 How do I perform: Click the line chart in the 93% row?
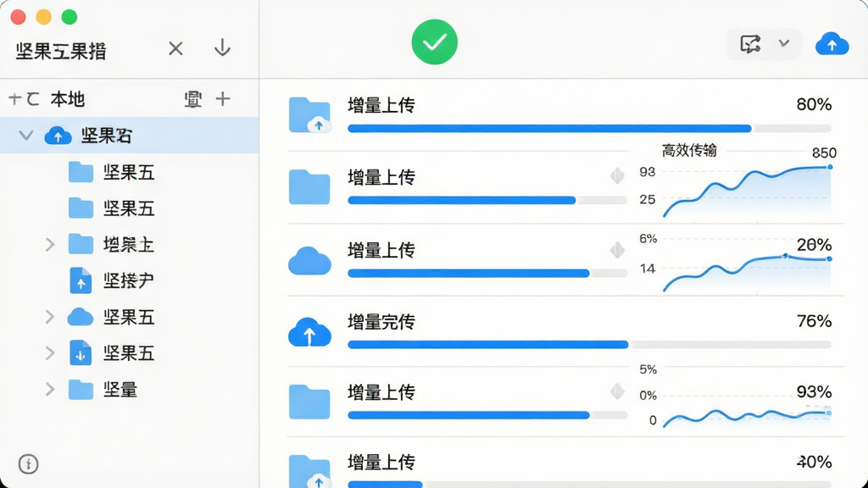pos(748,418)
